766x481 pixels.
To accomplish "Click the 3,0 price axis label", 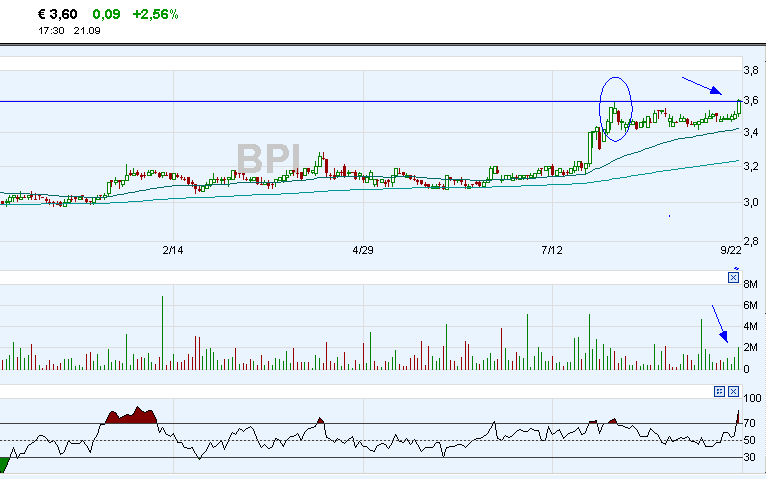I will (x=751, y=202).
